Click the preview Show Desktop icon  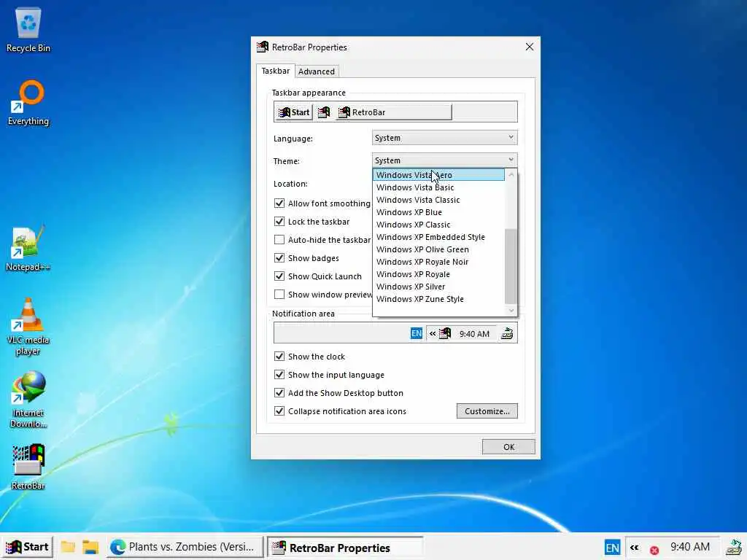(x=507, y=333)
